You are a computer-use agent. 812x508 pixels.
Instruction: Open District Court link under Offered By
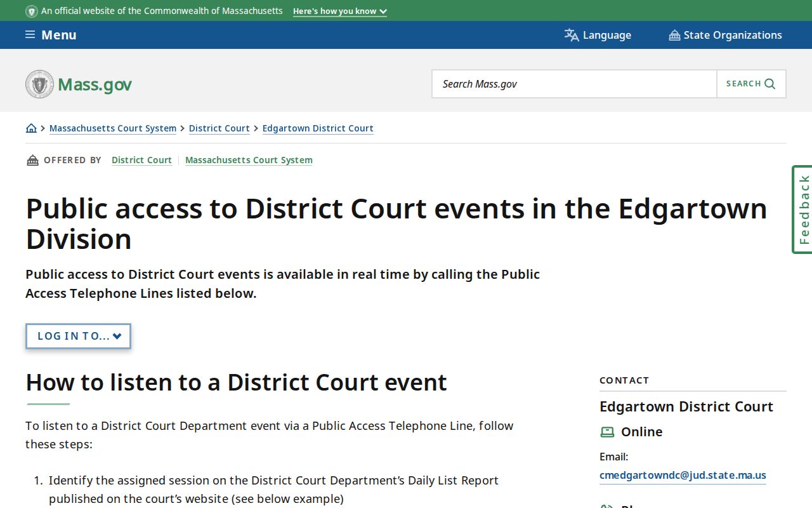click(141, 160)
